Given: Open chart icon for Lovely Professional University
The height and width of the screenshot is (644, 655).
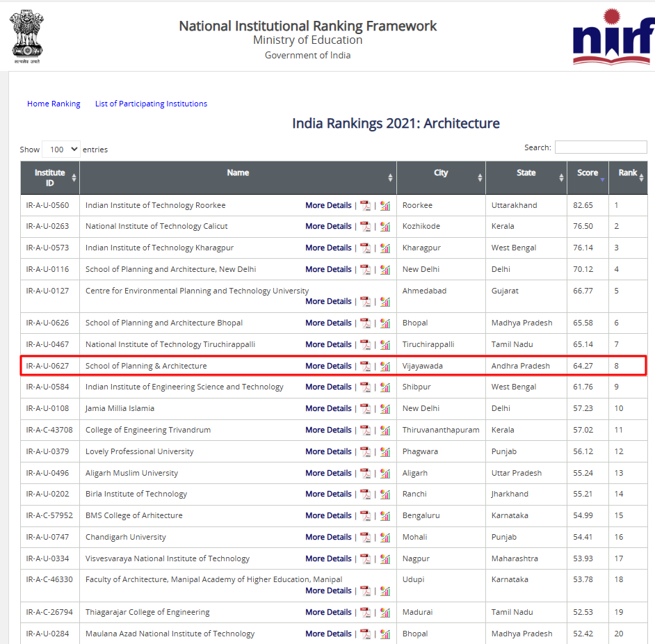Looking at the screenshot, I should (x=385, y=452).
